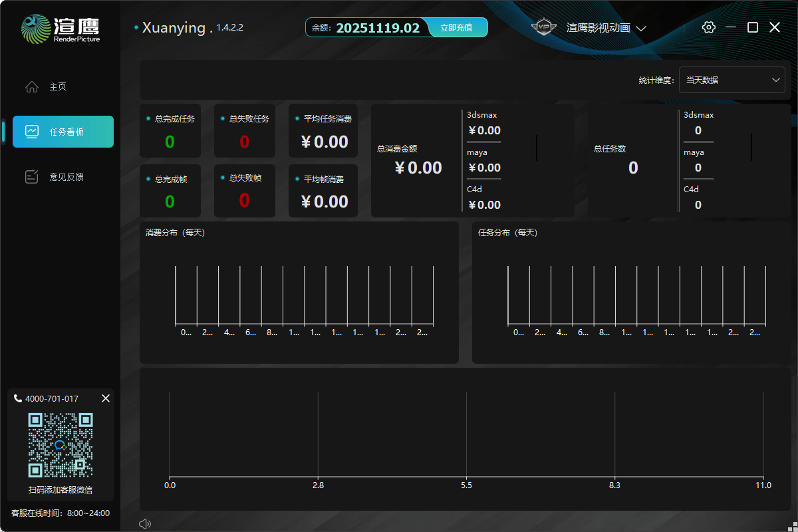Maximize the Xuanying window
798x532 pixels.
coord(752,27)
